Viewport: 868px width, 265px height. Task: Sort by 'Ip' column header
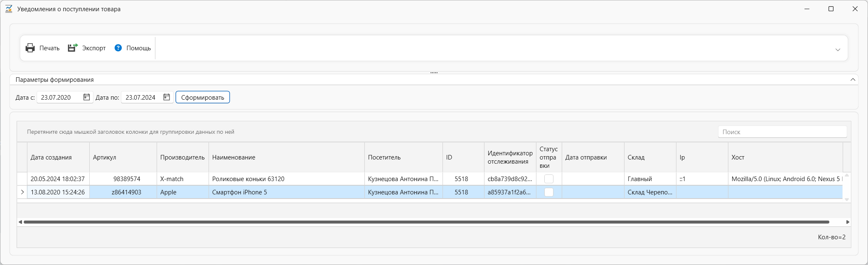[x=702, y=157]
